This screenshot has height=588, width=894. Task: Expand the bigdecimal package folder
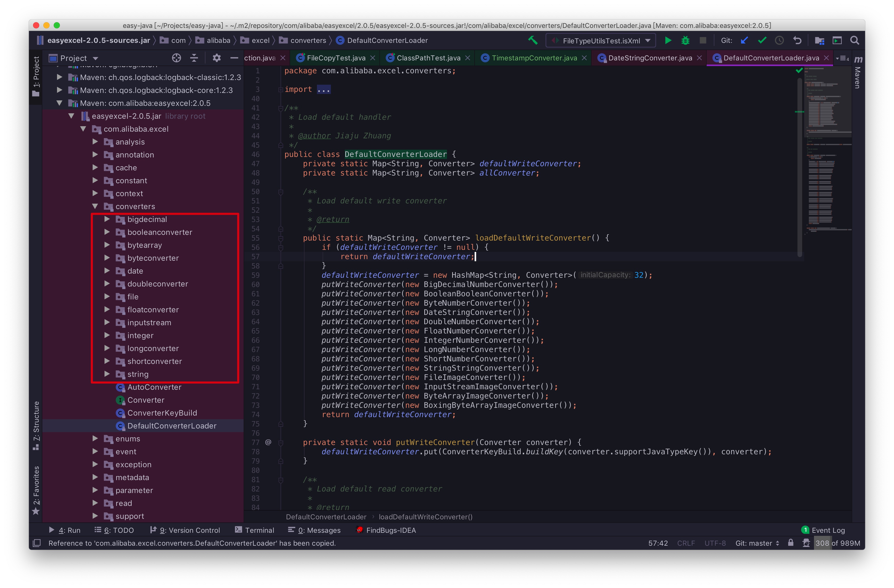[107, 219]
